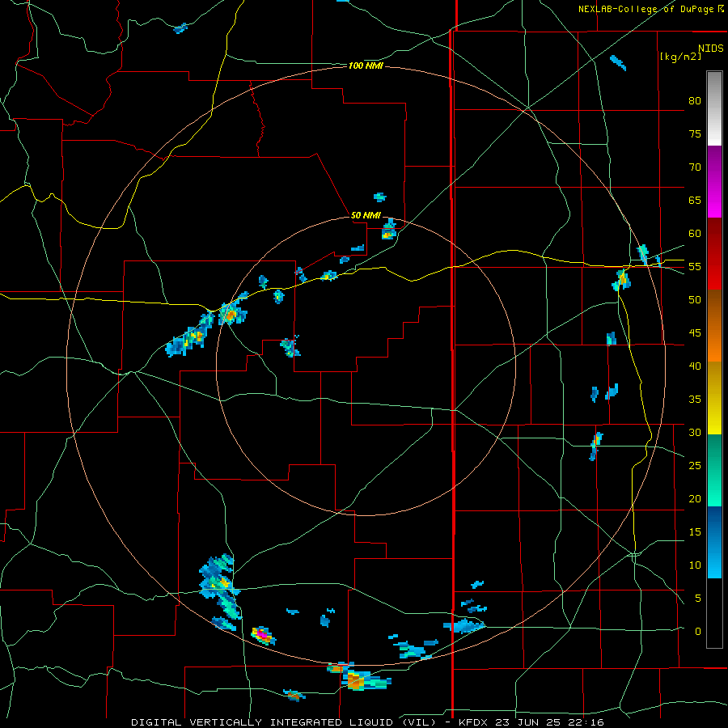This screenshot has height=728, width=728.
Task: Click the 65 value on the scale
Action: tap(695, 200)
